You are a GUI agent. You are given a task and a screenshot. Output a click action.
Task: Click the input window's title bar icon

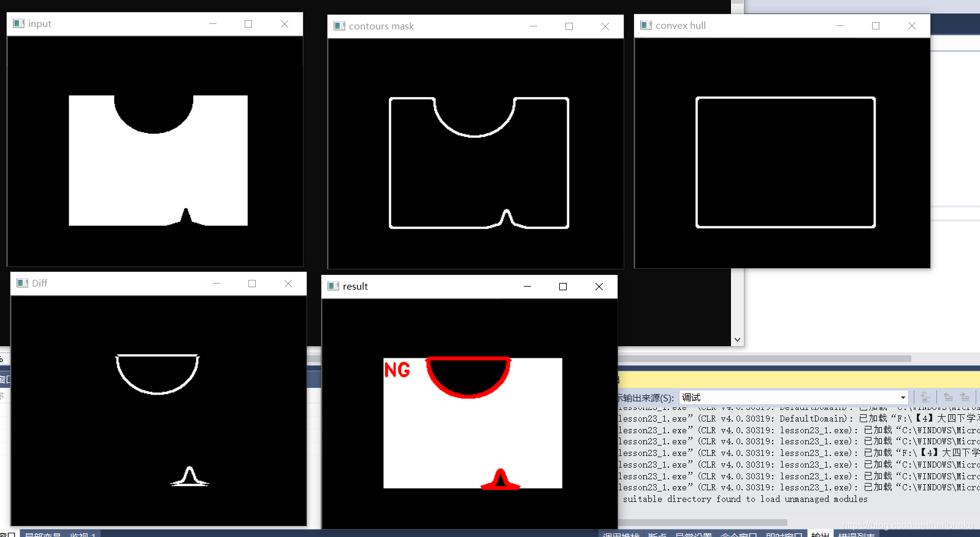click(x=19, y=23)
